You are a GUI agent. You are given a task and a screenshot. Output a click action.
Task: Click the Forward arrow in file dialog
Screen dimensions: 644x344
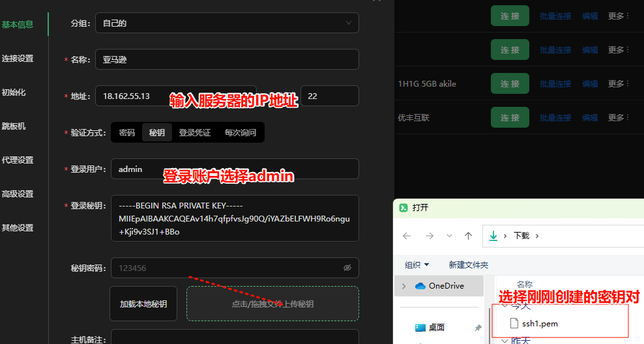click(x=428, y=236)
